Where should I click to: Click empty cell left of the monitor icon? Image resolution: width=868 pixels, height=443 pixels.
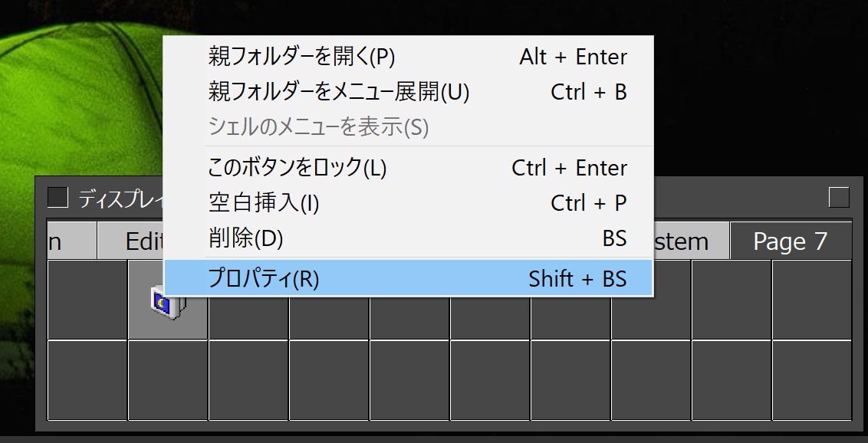tap(87, 300)
